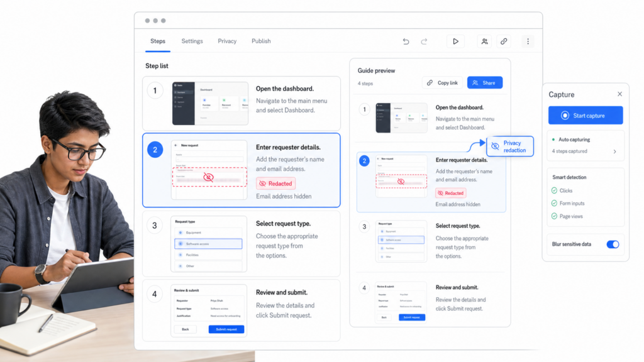Click Submit request in step 4 thumbnail
The image size is (644, 362).
[x=226, y=329]
